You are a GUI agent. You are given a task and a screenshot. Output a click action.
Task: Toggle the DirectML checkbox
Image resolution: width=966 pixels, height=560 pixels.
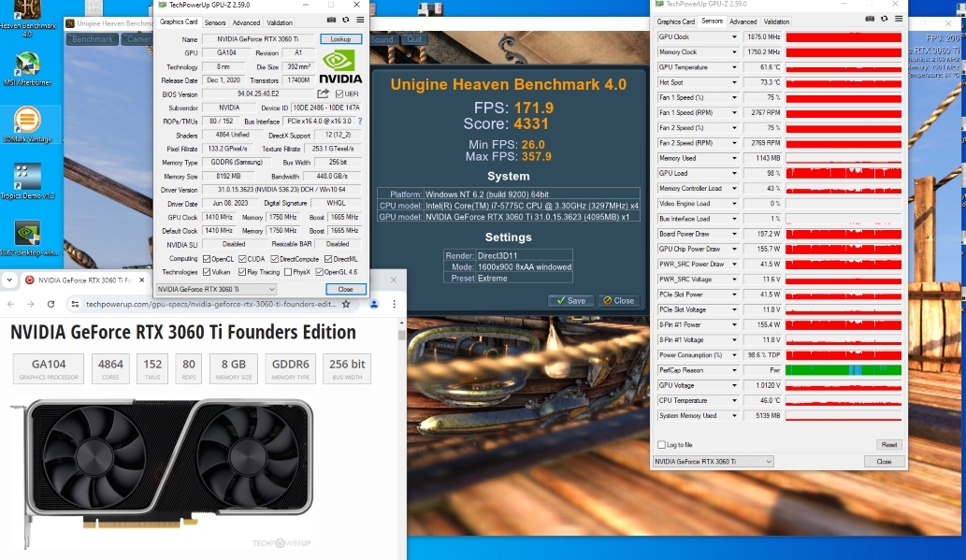(328, 259)
